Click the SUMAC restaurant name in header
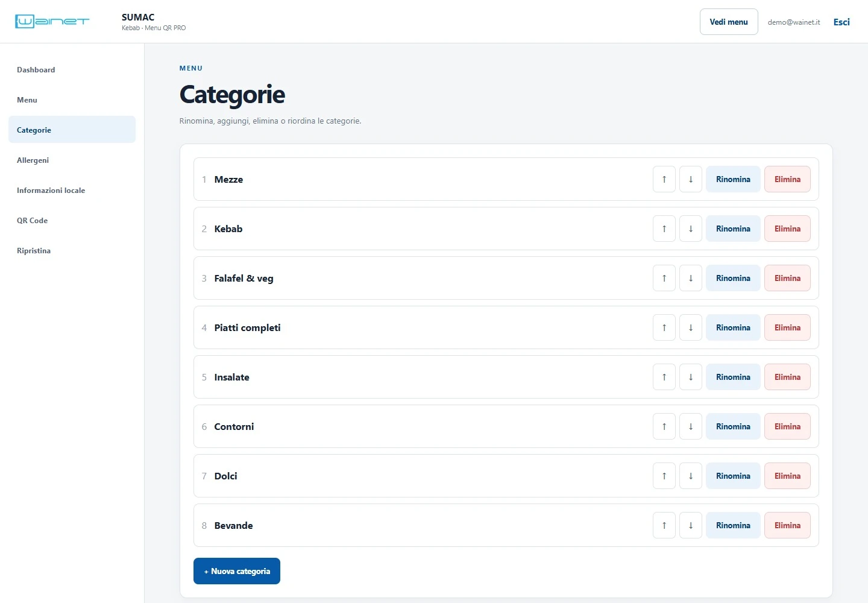 138,17
